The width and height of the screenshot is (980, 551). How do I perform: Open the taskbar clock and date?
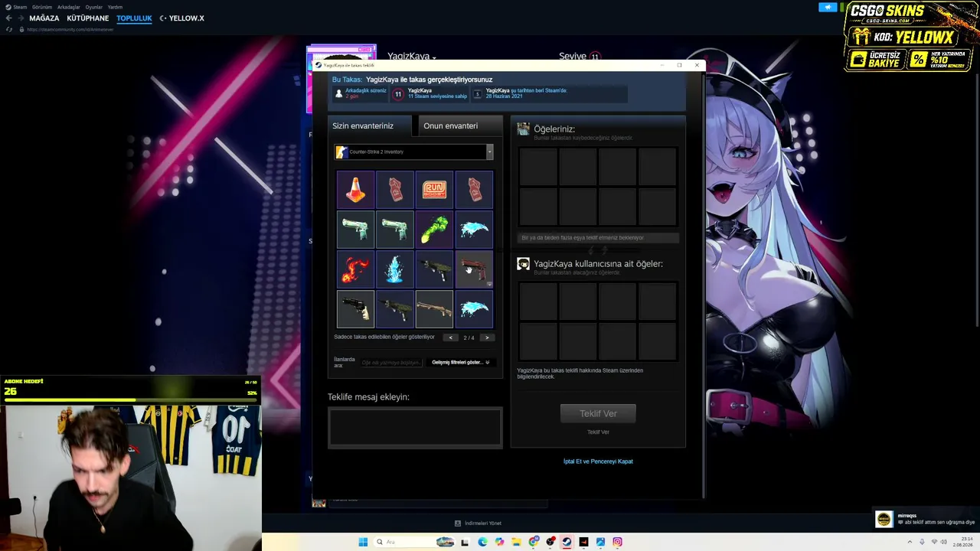click(x=963, y=542)
